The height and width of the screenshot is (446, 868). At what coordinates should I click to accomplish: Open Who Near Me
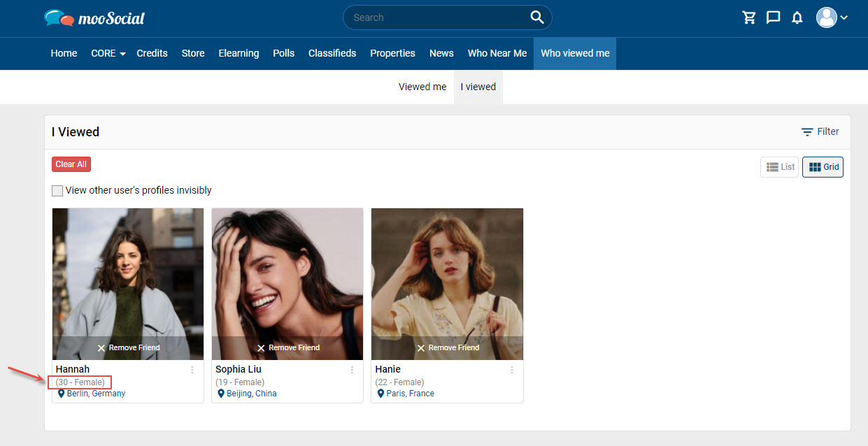497,53
